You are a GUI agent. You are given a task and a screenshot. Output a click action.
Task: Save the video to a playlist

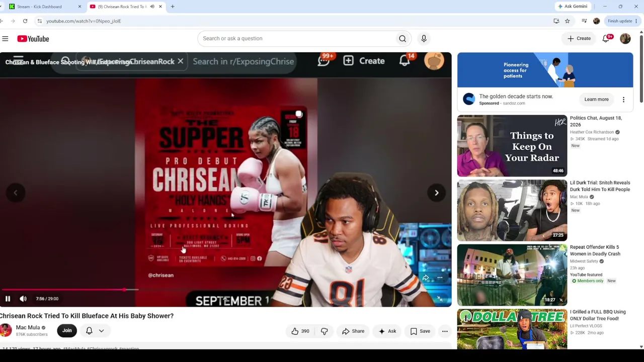(420, 331)
